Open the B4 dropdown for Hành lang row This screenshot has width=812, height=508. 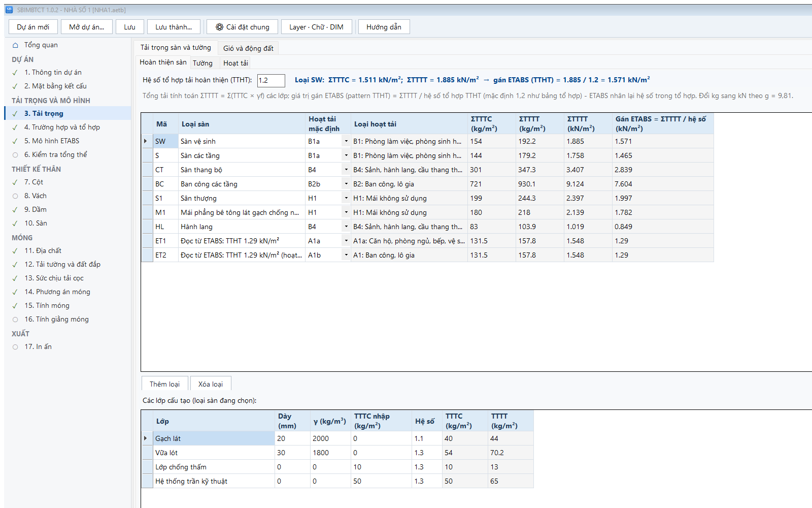pyautogui.click(x=346, y=227)
